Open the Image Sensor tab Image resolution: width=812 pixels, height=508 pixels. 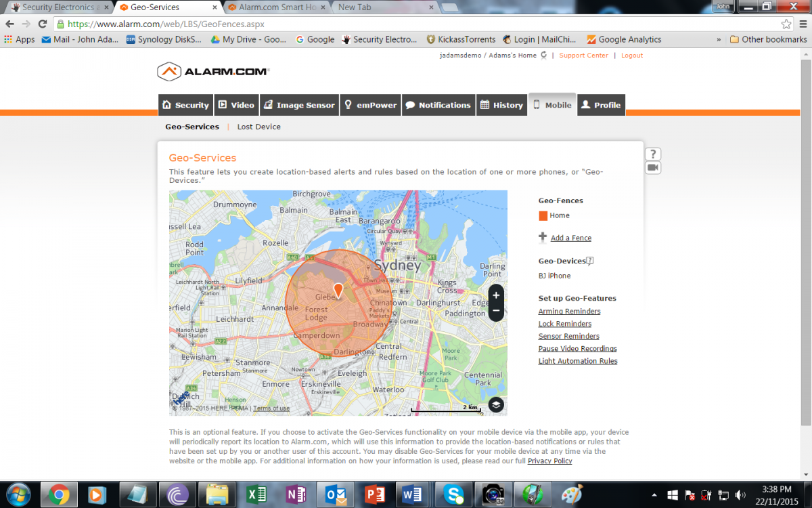click(x=299, y=105)
